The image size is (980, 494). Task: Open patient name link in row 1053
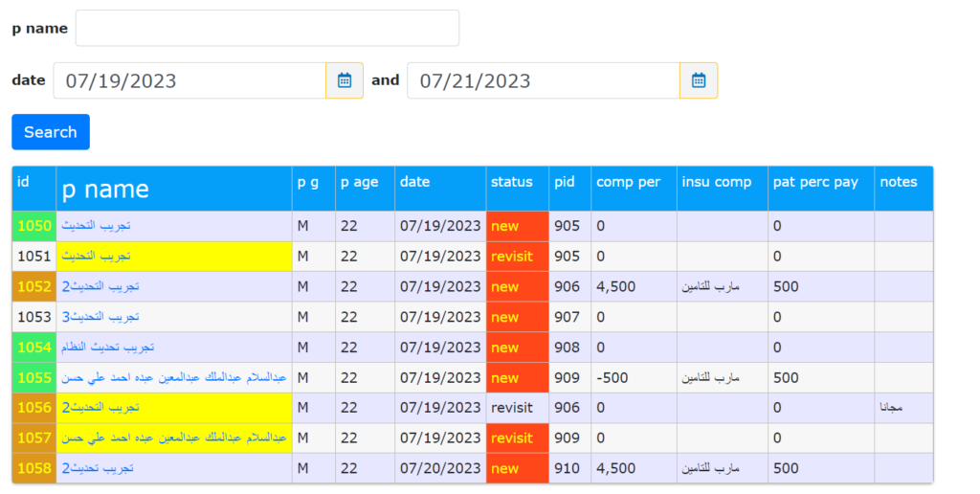click(x=100, y=317)
